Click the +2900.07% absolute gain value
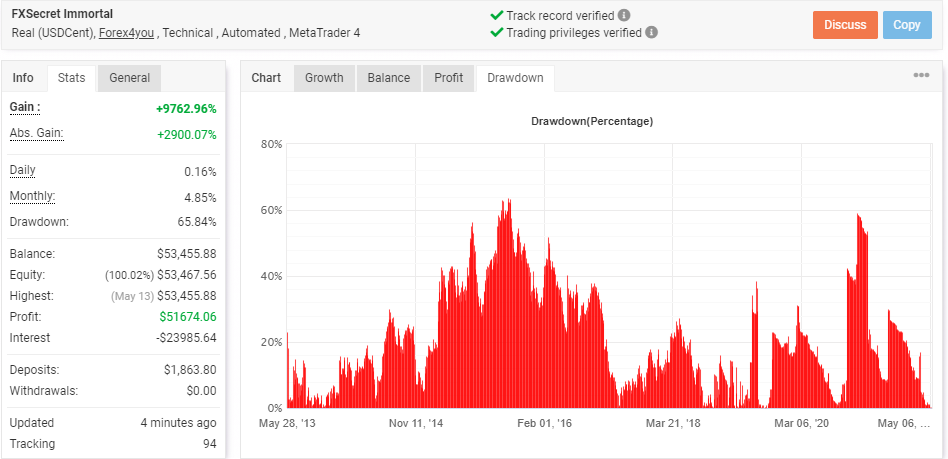This screenshot has height=459, width=948. click(x=187, y=134)
